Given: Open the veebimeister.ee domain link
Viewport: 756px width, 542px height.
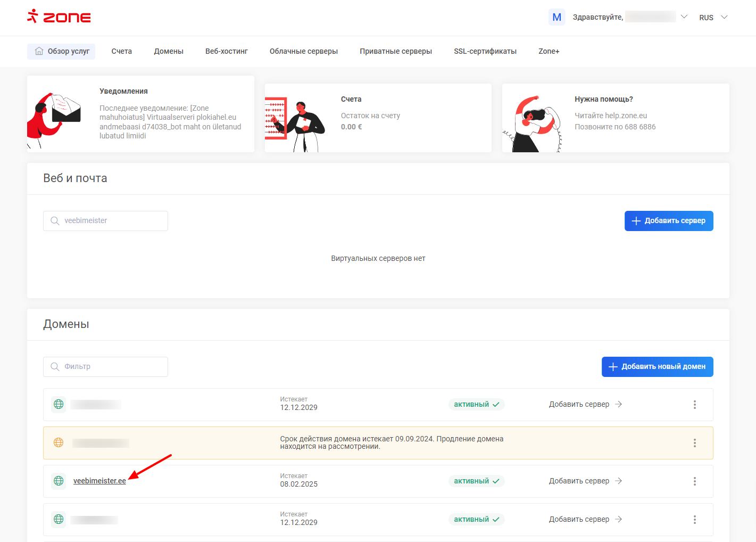Looking at the screenshot, I should [99, 481].
